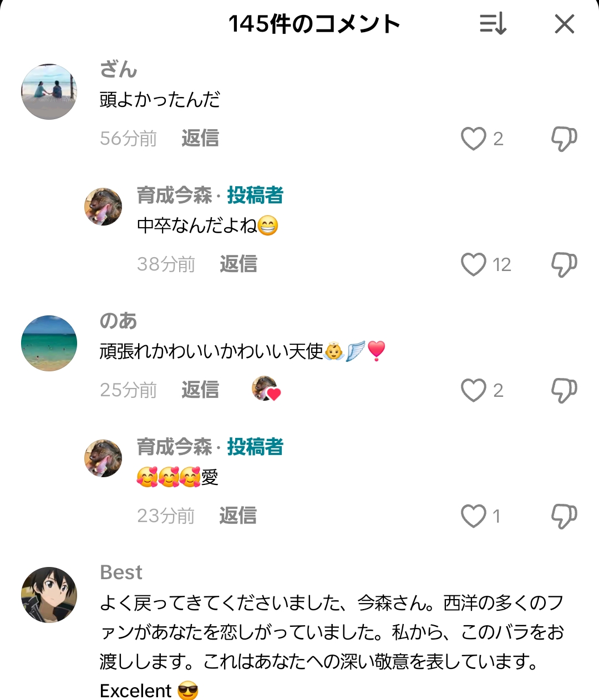The width and height of the screenshot is (599, 700).
Task: Tap thumbs-down on the 中卒なんだよね reply
Action: tap(564, 264)
